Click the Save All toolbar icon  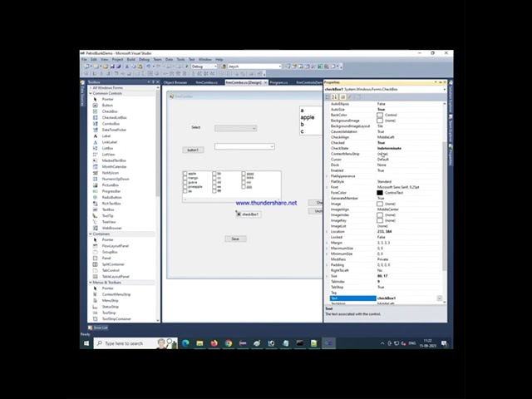[118, 66]
